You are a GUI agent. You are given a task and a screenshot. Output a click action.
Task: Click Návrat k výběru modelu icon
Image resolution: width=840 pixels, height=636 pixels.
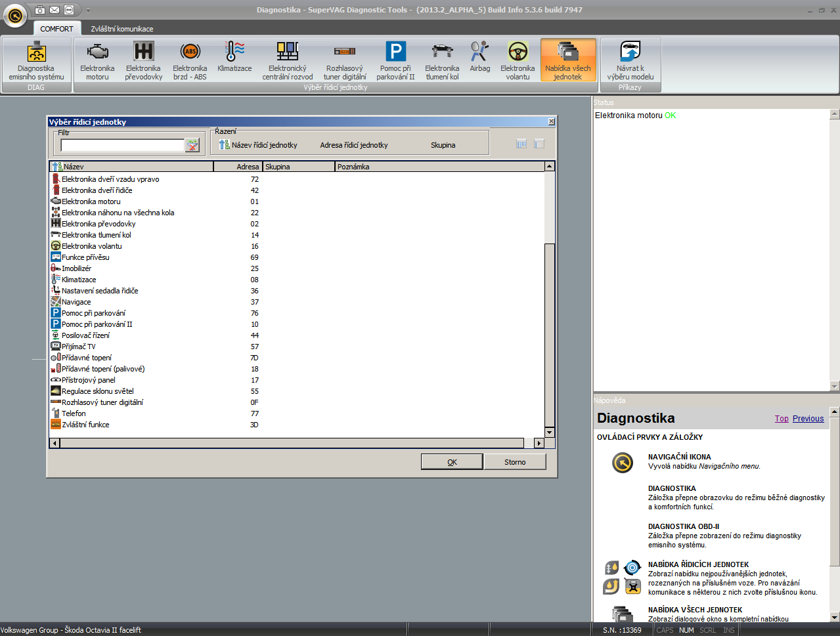(630, 60)
